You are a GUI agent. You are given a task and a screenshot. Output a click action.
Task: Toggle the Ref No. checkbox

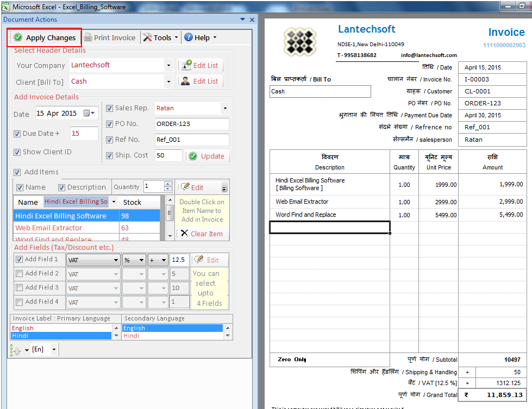click(109, 140)
